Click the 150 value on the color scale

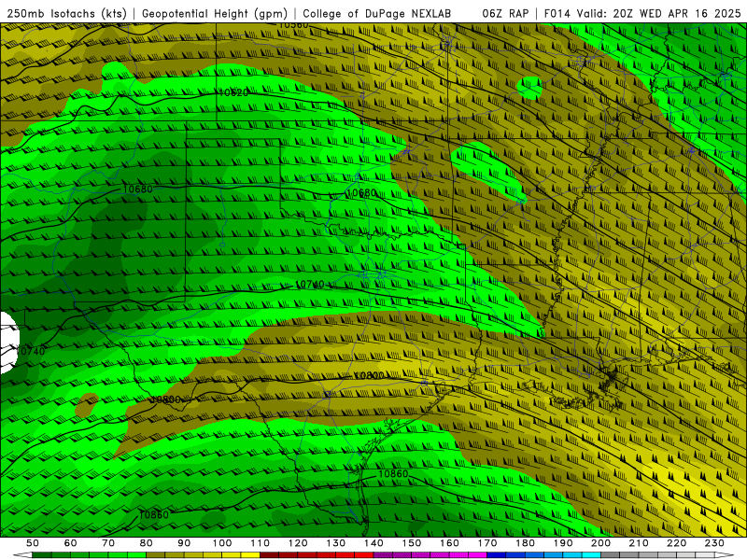pos(411,543)
